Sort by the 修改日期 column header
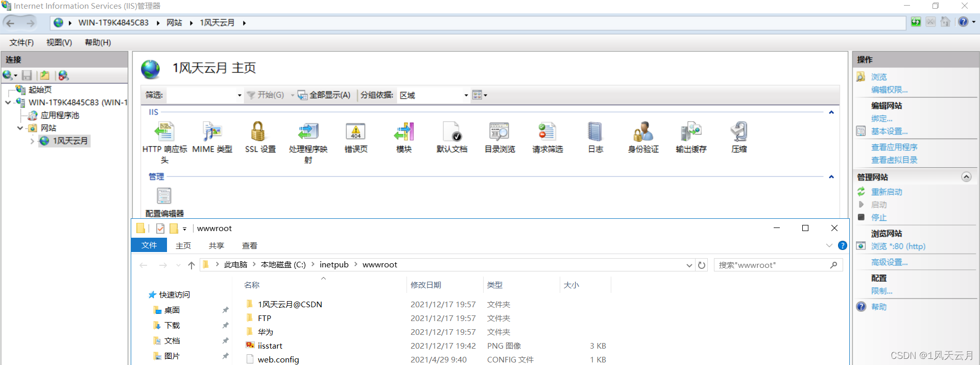Viewport: 980px width, 365px height. [x=444, y=285]
